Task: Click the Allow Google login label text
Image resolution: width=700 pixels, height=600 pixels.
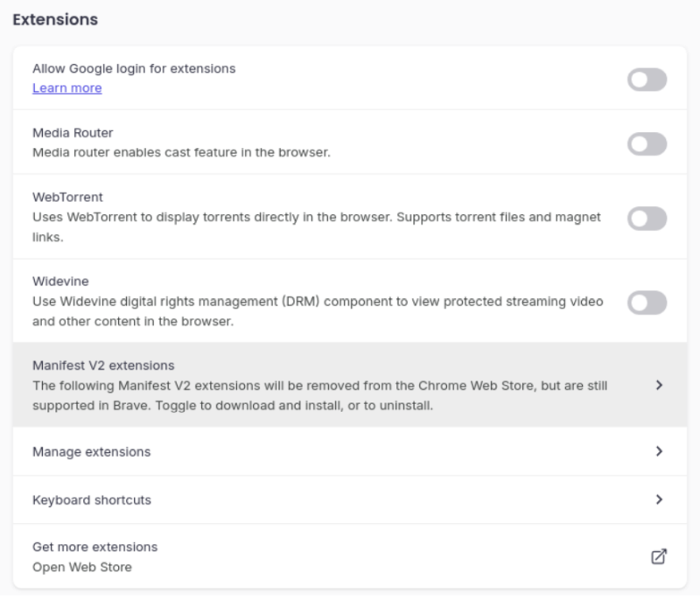Action: (134, 68)
